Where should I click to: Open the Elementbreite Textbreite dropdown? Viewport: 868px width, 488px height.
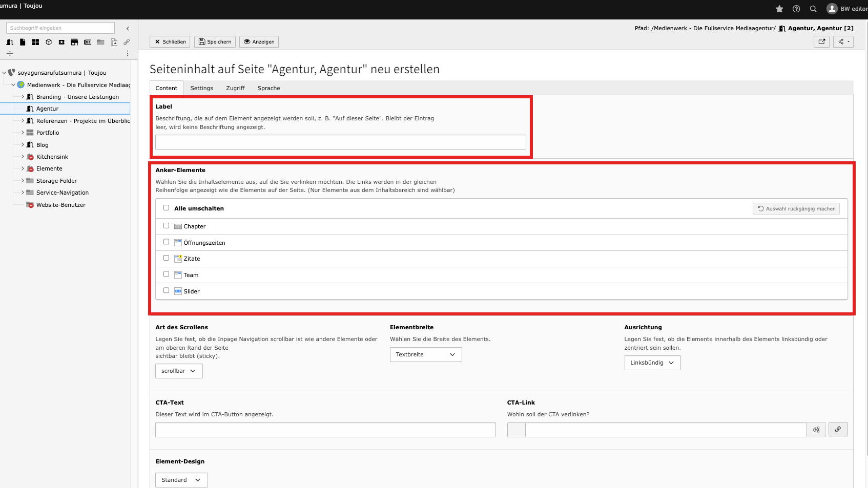[425, 354]
